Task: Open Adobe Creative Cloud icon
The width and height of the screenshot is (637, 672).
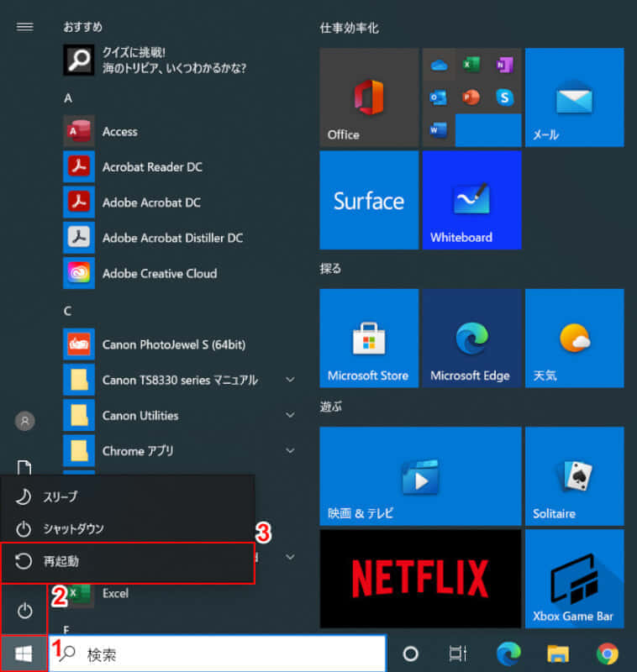Action: [x=79, y=274]
